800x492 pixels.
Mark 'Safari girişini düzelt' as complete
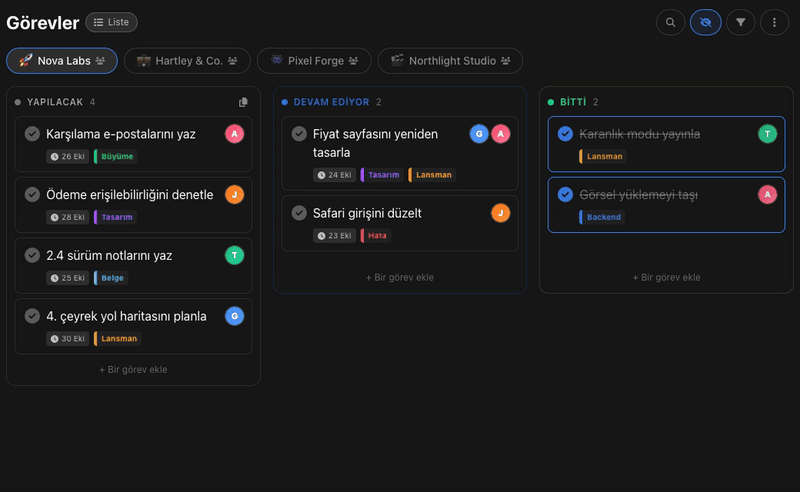coord(299,213)
